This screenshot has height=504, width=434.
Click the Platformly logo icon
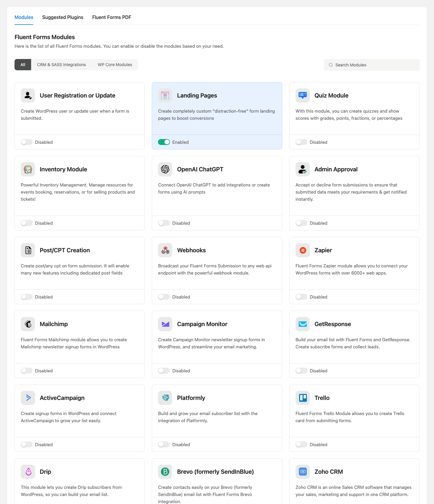click(x=165, y=398)
